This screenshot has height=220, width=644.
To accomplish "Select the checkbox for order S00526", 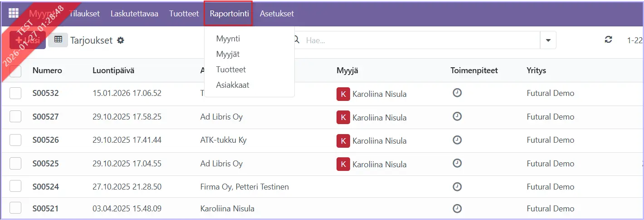I will click(x=15, y=140).
